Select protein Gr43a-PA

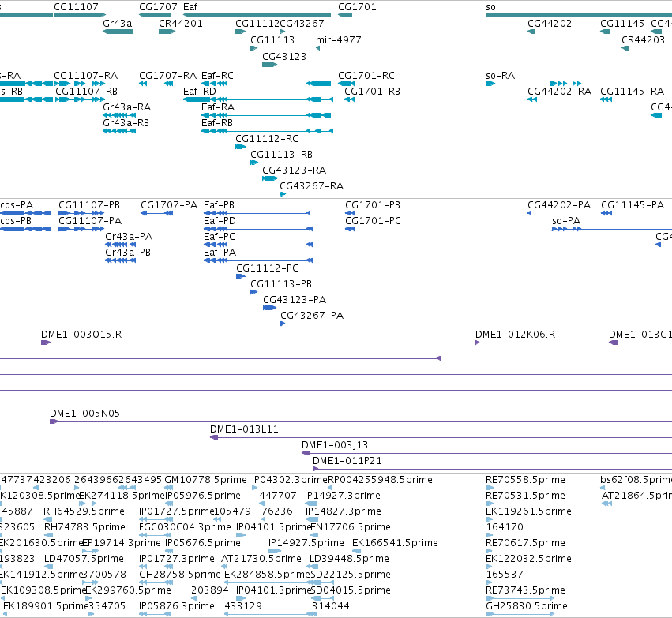tap(129, 237)
